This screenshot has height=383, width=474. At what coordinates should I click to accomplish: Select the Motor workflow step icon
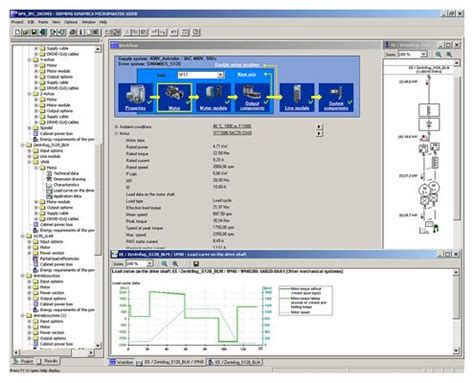pyautogui.click(x=174, y=97)
